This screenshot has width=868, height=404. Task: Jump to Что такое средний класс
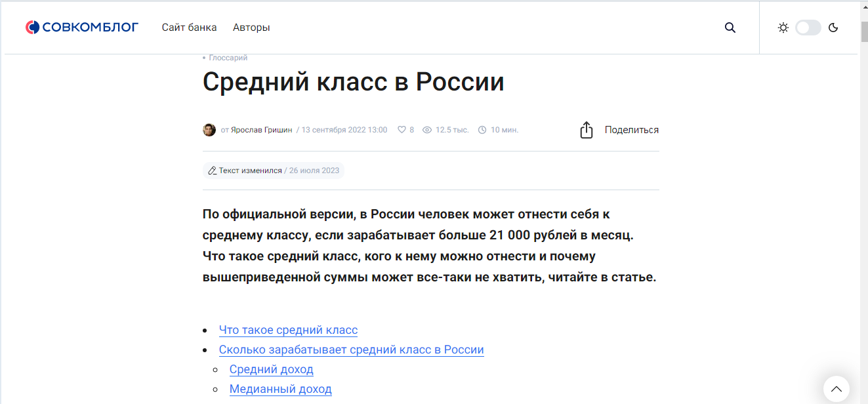pyautogui.click(x=288, y=330)
